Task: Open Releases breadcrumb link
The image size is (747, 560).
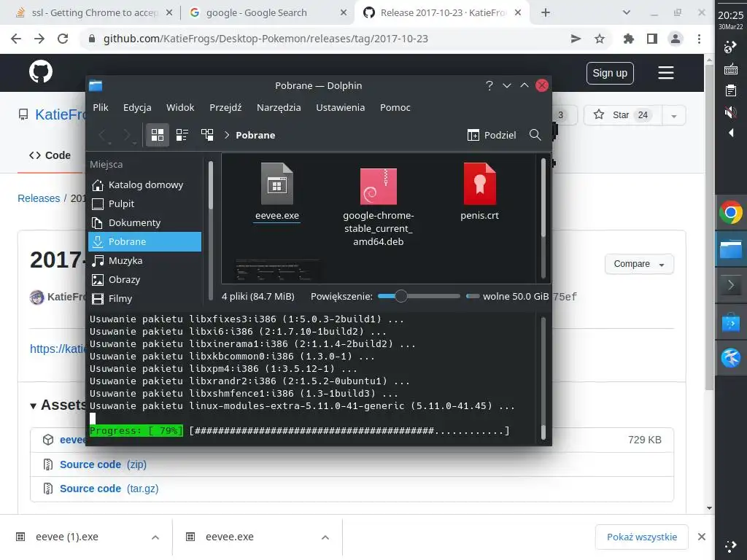Action: click(39, 198)
